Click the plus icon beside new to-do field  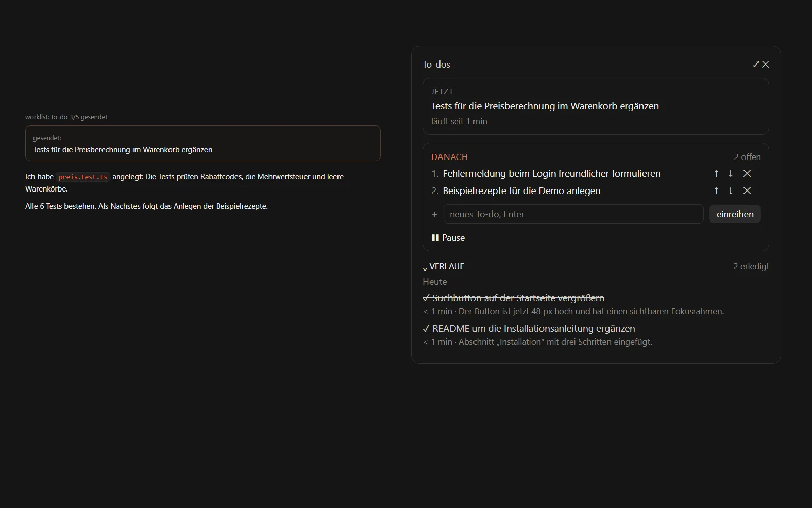[434, 215]
